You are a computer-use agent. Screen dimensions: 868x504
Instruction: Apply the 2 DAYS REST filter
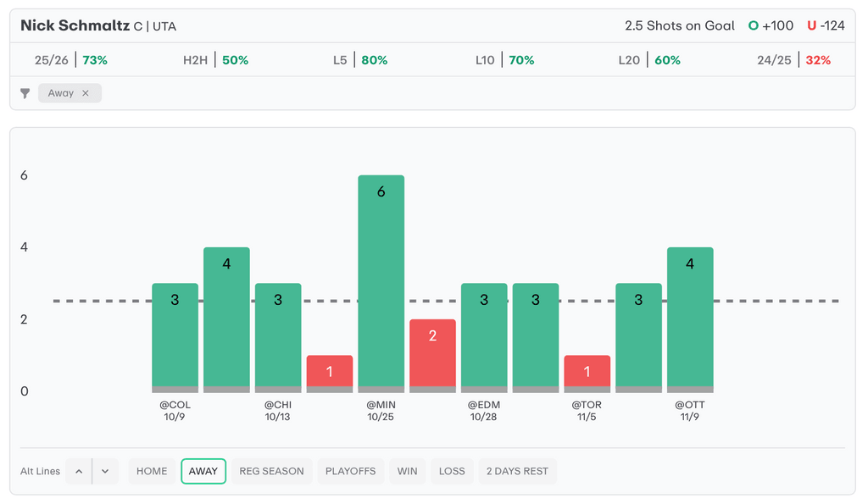coord(517,472)
